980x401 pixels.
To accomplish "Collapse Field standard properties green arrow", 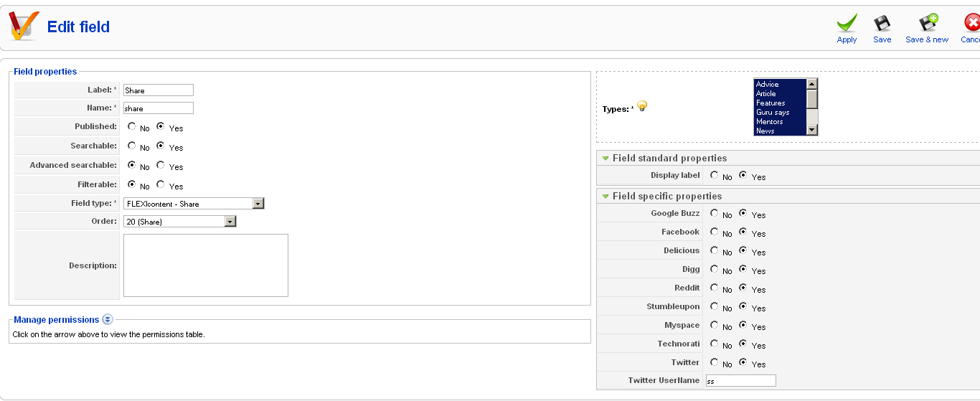I will 606,159.
